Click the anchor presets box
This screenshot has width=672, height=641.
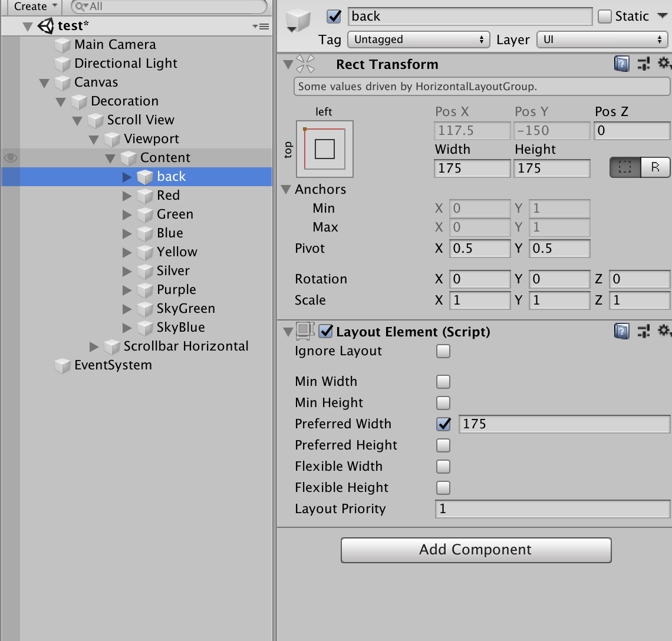point(324,148)
